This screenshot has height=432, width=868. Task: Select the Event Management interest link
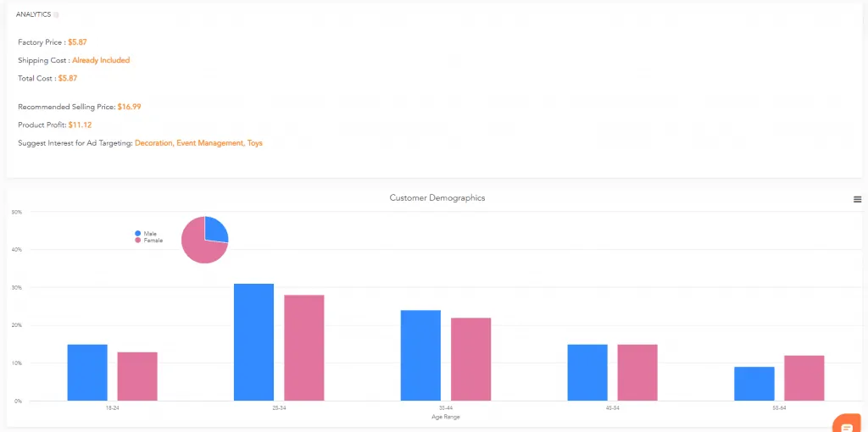tap(209, 143)
